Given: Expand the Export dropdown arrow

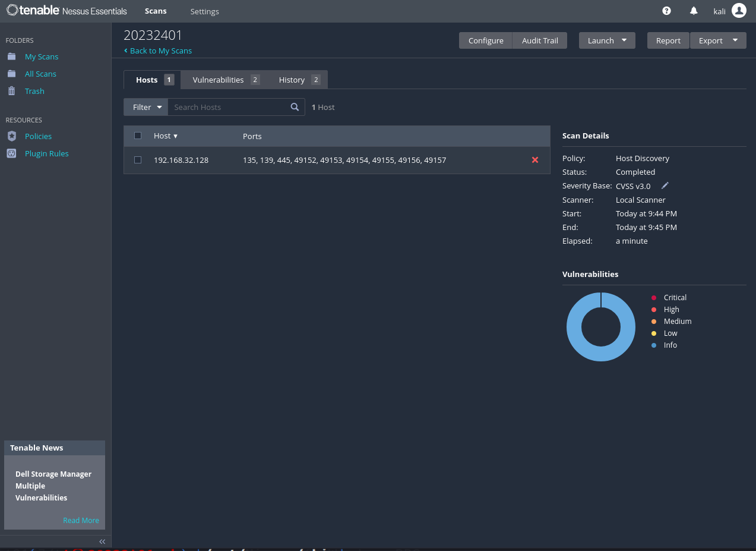Looking at the screenshot, I should 735,40.
